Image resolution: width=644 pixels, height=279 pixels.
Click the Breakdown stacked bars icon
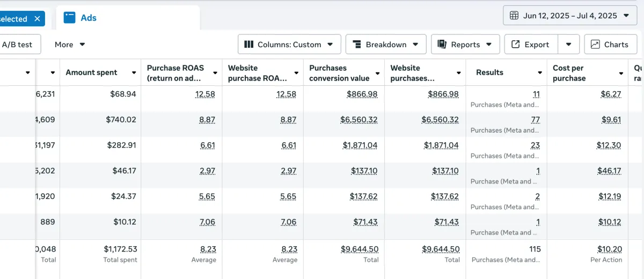357,45
